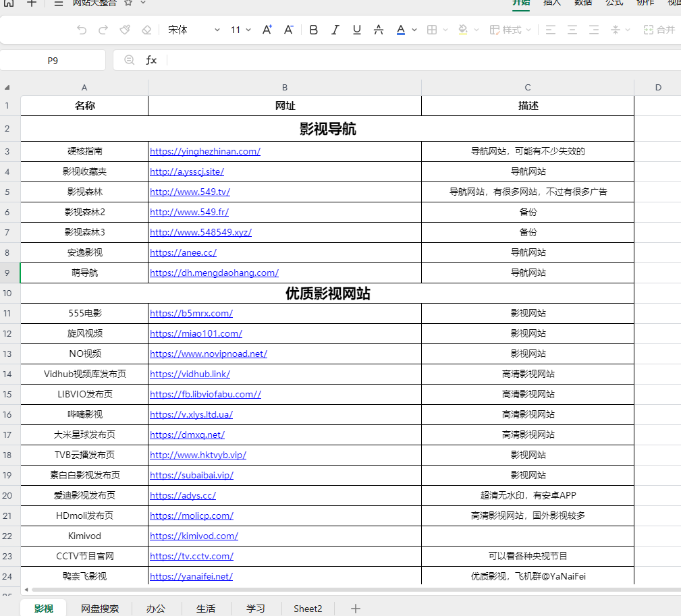Select the cell 可以看各种央视节目
The image size is (681, 616).
tap(528, 556)
